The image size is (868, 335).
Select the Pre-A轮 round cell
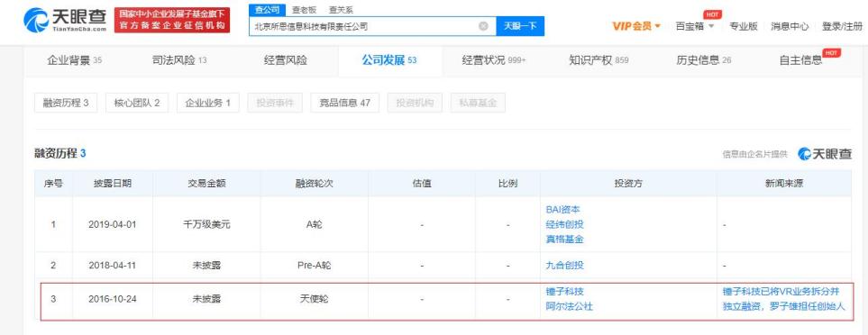tap(314, 266)
